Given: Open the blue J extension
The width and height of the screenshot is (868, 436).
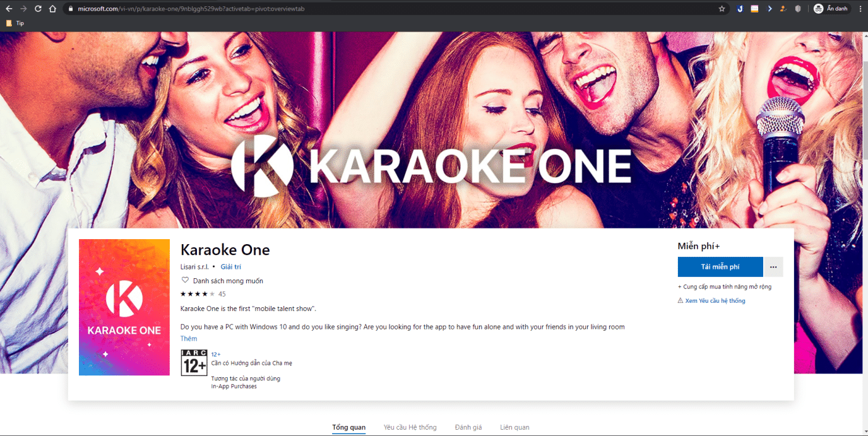Looking at the screenshot, I should click(x=740, y=9).
